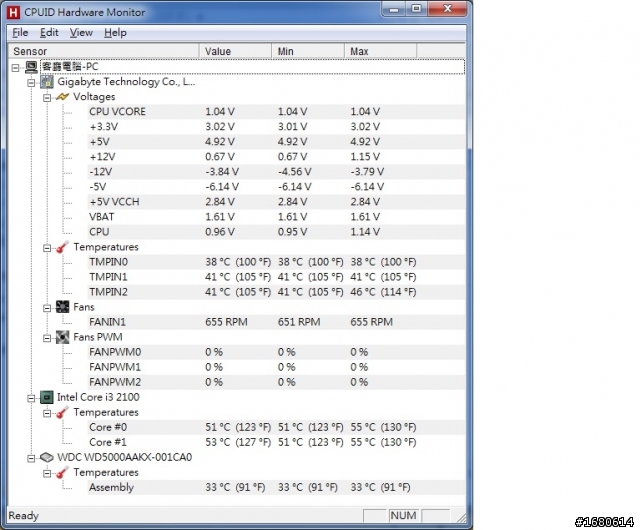Image resolution: width=640 pixels, height=530 pixels.
Task: Click the Fans icon
Action: (x=62, y=307)
